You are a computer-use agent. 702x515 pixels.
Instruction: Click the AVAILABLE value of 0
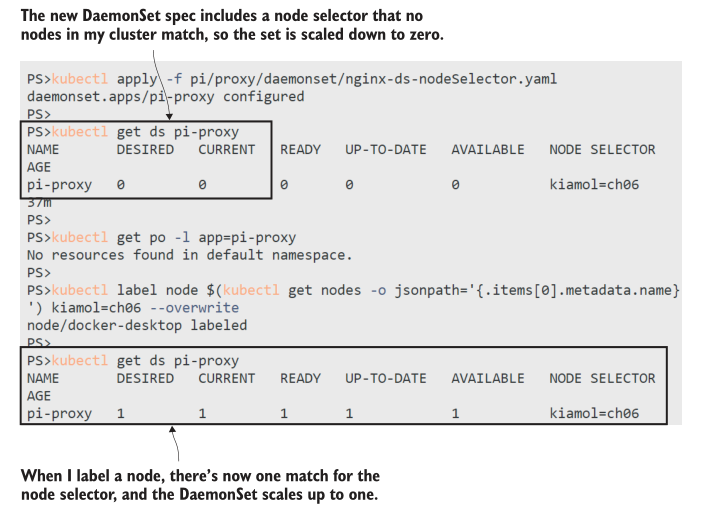tap(455, 185)
